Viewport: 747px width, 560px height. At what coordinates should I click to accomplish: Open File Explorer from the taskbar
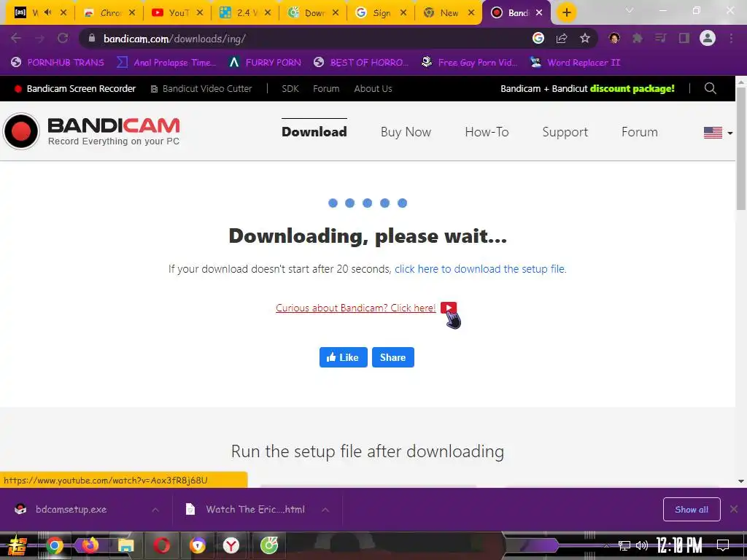125,545
